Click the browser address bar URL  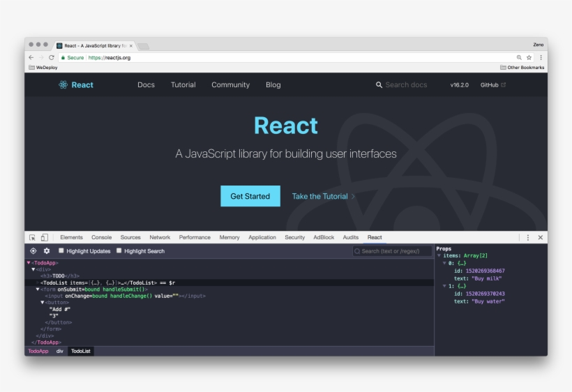coord(109,58)
